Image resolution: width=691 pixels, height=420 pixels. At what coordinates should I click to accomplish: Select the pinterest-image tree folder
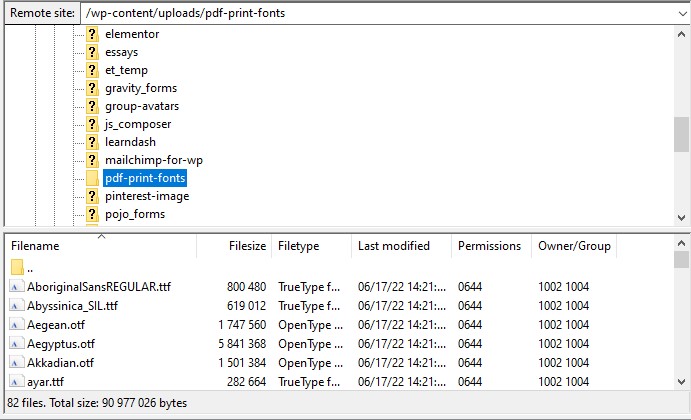coord(147,196)
